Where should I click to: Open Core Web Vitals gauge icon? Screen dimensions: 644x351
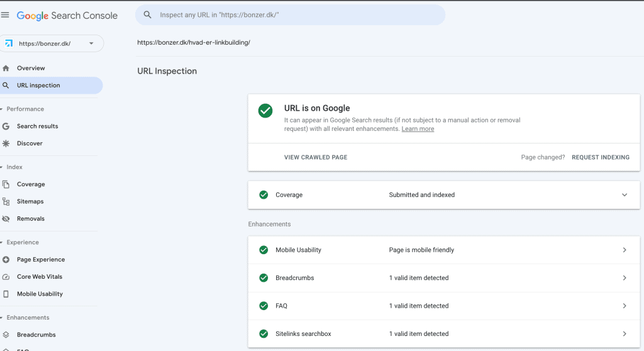pyautogui.click(x=6, y=277)
